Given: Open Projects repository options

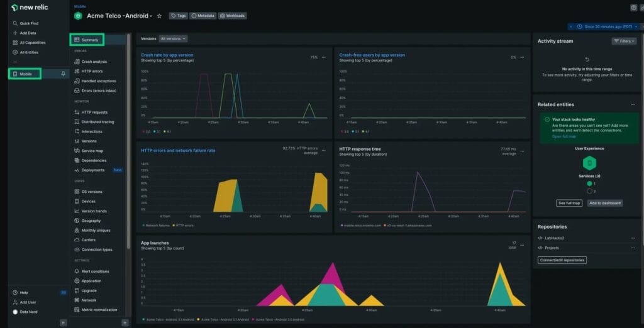Looking at the screenshot, I should point(633,248).
